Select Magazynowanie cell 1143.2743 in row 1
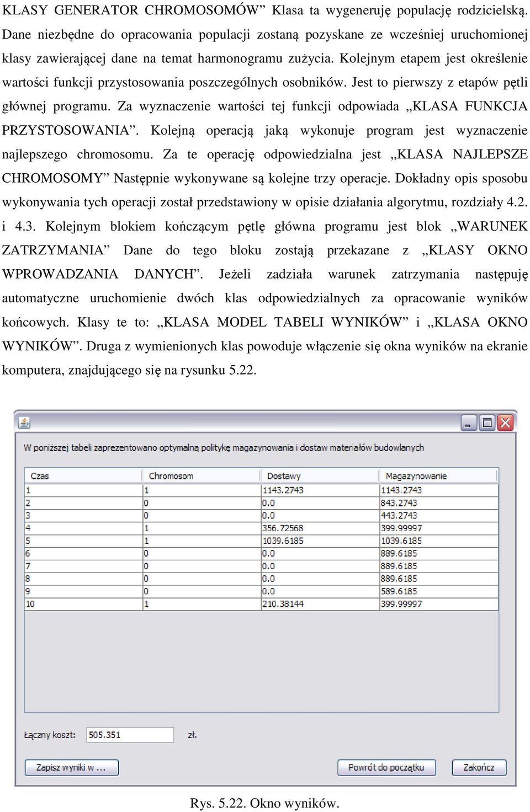 pos(439,490)
